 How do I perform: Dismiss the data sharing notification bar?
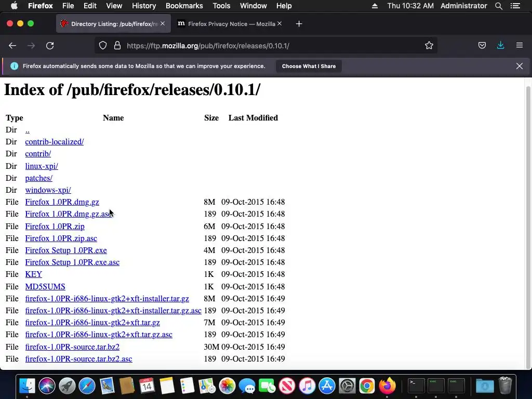(520, 66)
